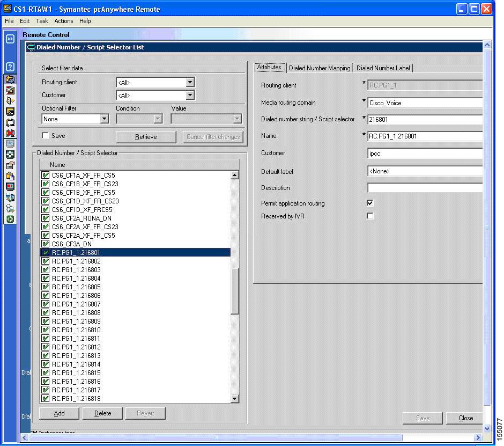The height and width of the screenshot is (446, 504).
Task: Expand the pcAnywhere side panel with the double-arrow icon
Action: [10, 39]
